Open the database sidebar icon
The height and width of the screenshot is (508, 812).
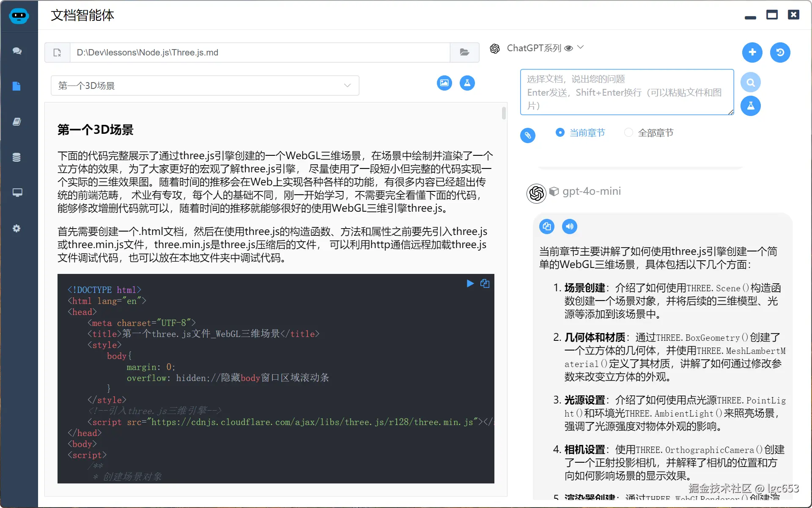coord(17,157)
